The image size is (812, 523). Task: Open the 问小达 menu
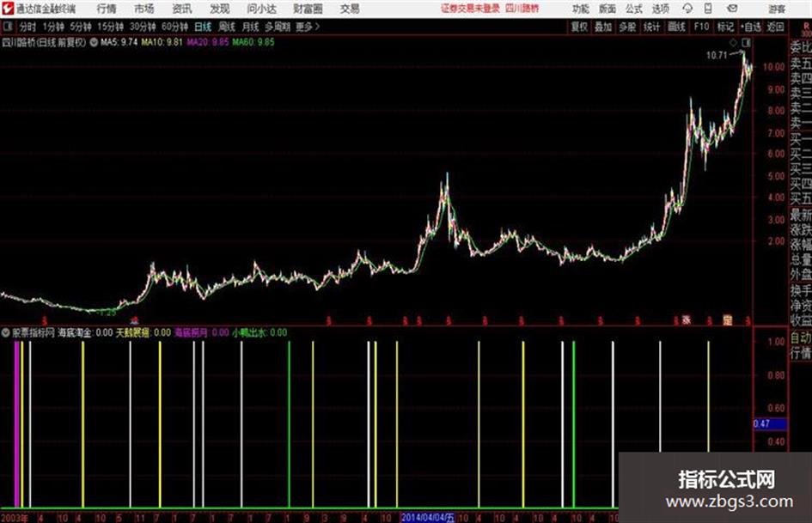click(261, 9)
